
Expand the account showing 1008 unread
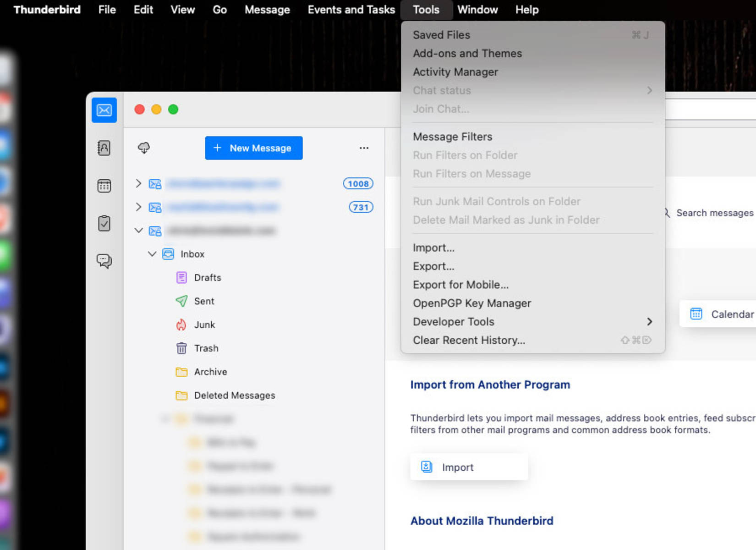(x=138, y=183)
